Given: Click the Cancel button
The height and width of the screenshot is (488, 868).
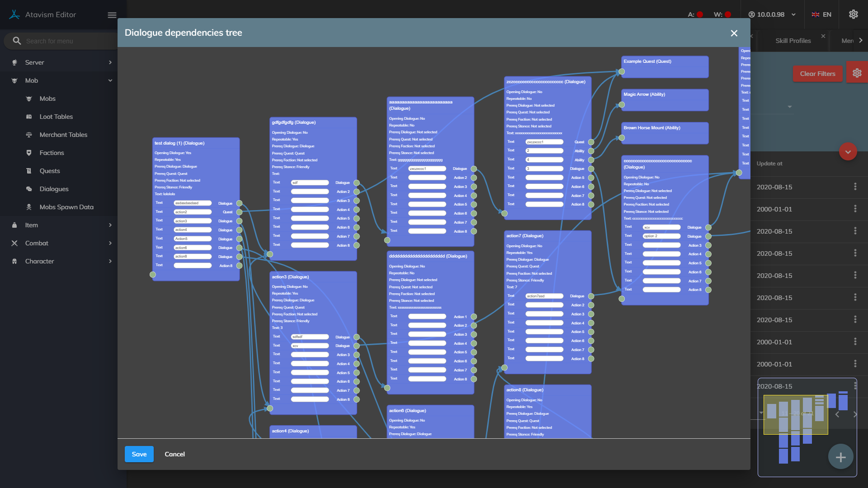Looking at the screenshot, I should (175, 454).
